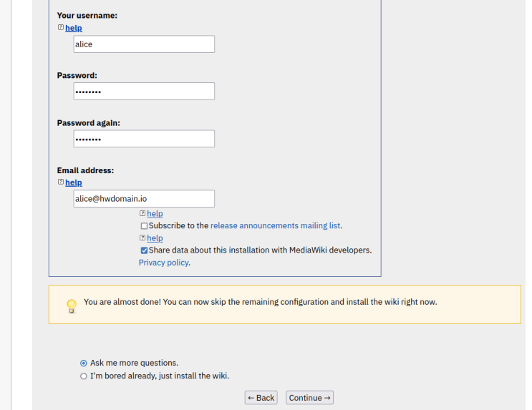The width and height of the screenshot is (532, 410).
Task: Enable the Subscribe to release announcements checkbox
Action: coord(144,226)
